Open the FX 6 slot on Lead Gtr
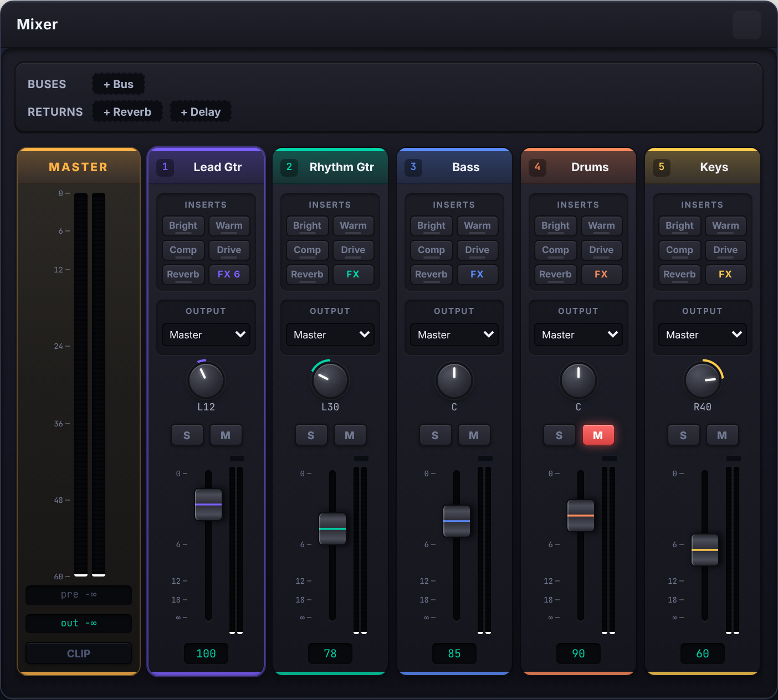Image resolution: width=778 pixels, height=700 pixels. [229, 275]
